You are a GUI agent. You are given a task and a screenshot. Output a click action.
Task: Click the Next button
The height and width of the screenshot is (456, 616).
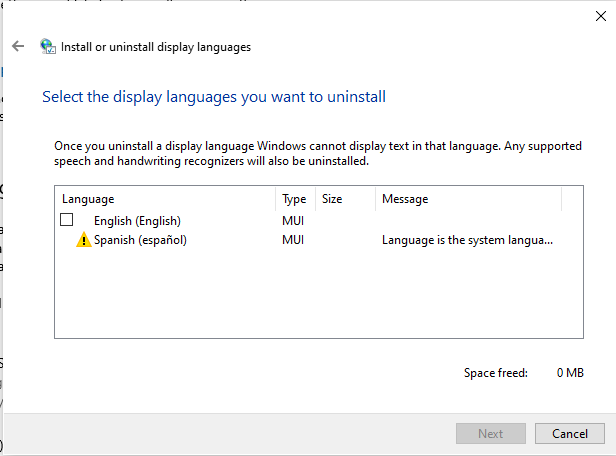tap(491, 434)
